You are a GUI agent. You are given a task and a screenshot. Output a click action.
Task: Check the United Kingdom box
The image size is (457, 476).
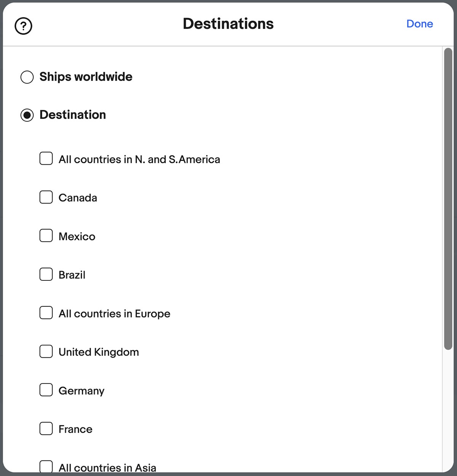click(x=46, y=351)
